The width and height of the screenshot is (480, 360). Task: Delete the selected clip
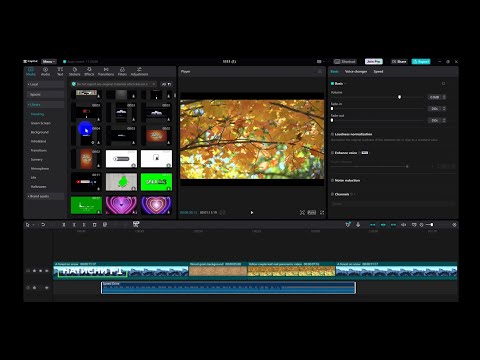tap(94, 225)
